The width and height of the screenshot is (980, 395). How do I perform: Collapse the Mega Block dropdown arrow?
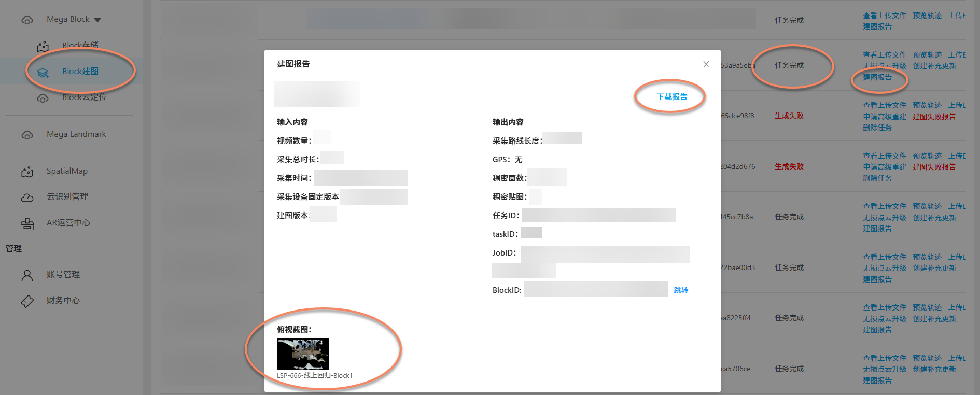coord(97,20)
